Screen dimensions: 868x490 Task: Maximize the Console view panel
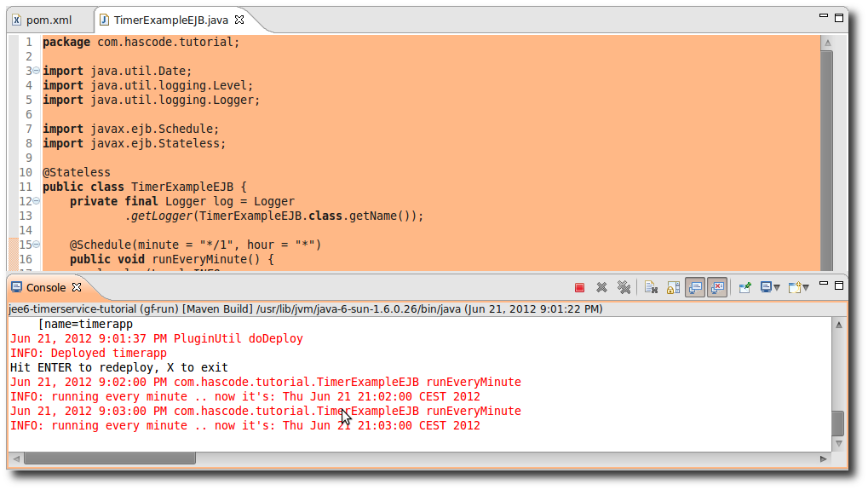point(839,285)
